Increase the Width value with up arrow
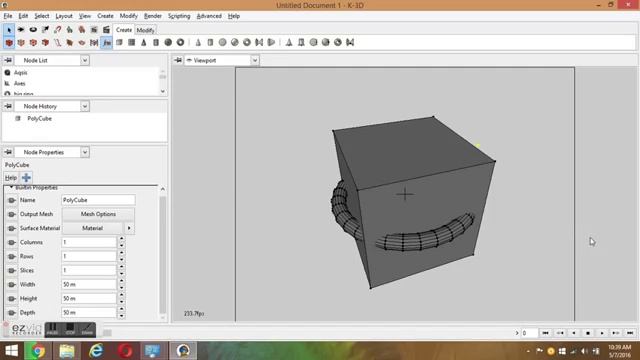640x360 pixels. [x=122, y=282]
